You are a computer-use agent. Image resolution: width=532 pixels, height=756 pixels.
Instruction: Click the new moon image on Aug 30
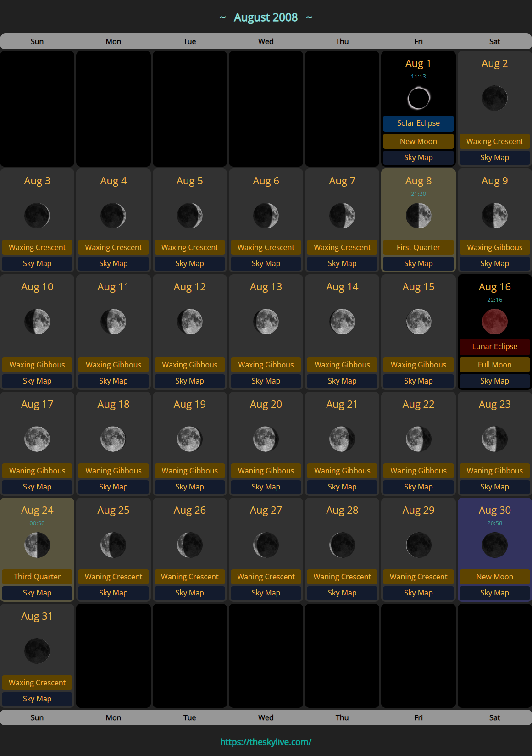pyautogui.click(x=494, y=545)
